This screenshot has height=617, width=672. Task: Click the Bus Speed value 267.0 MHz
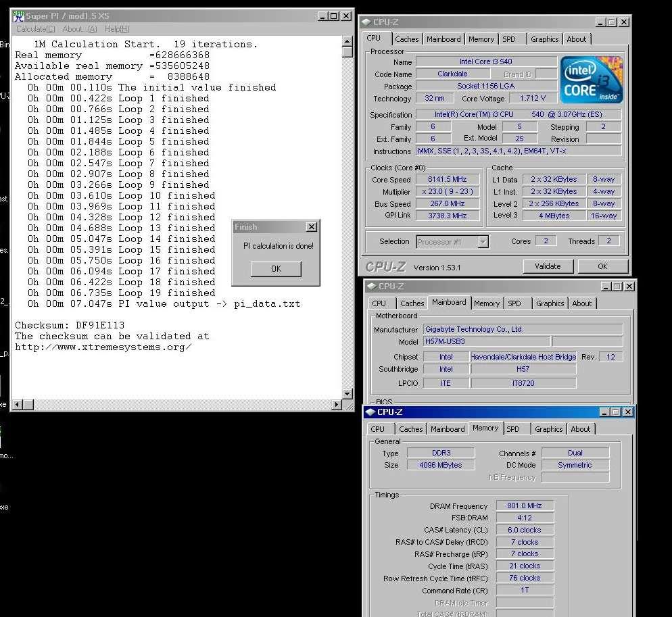pos(448,203)
